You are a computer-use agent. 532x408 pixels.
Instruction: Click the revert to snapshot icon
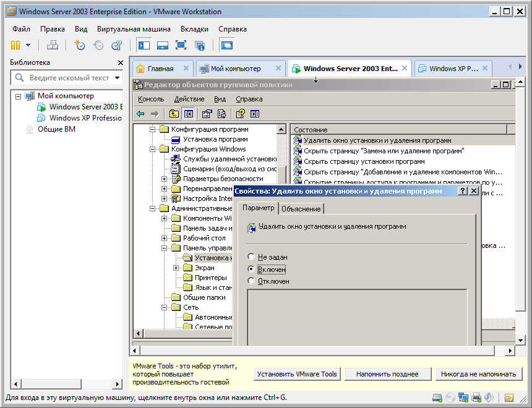pyautogui.click(x=98, y=45)
